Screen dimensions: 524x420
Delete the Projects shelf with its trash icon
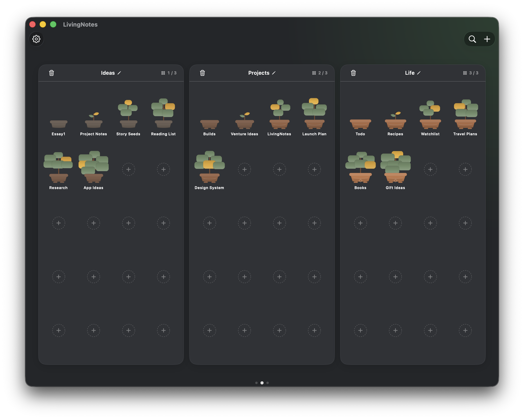pos(203,73)
